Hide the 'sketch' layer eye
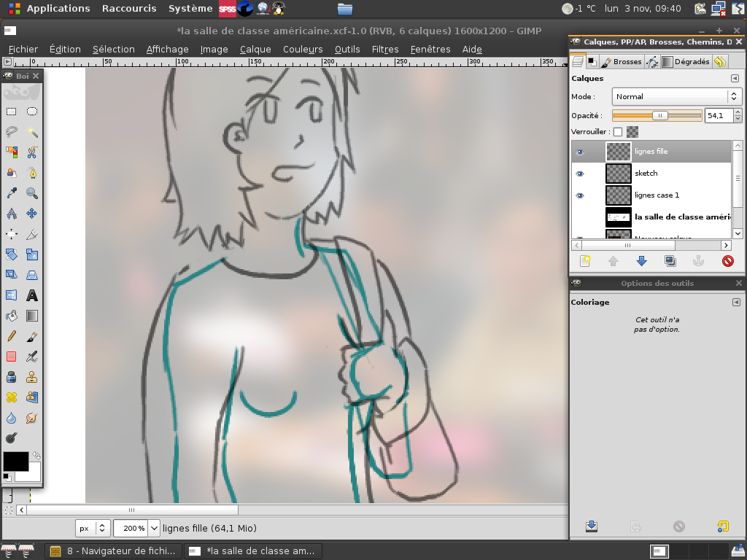This screenshot has width=747, height=560. pos(580,174)
